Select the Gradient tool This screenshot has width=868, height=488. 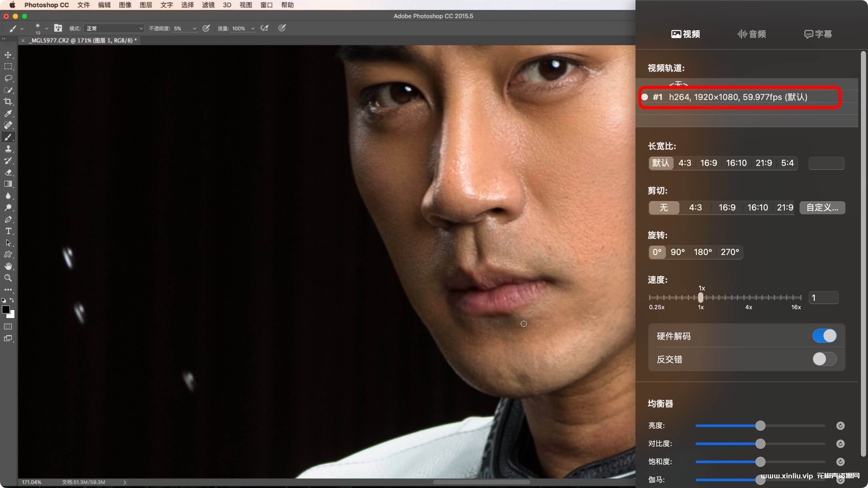8,184
